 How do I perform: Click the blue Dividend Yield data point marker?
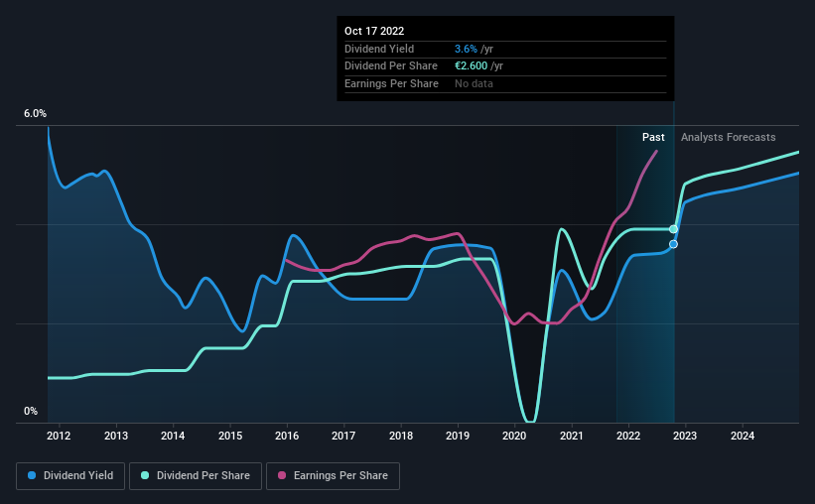(673, 244)
